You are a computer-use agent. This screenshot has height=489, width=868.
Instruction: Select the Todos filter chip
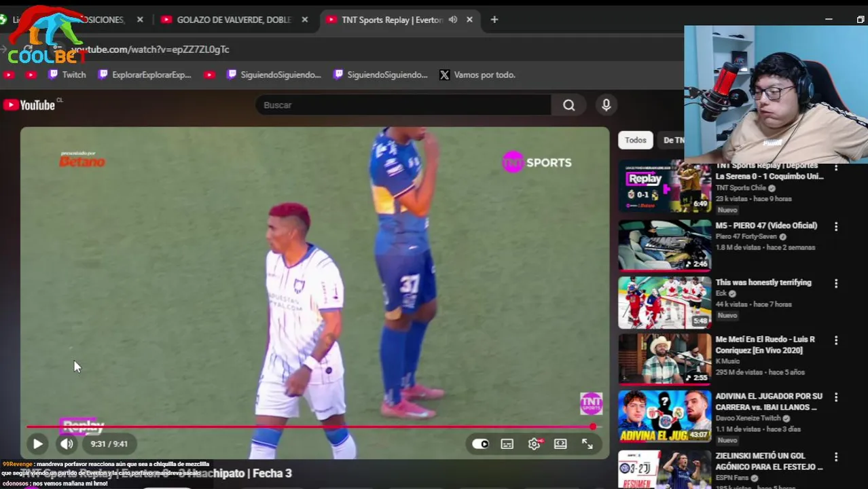point(636,140)
